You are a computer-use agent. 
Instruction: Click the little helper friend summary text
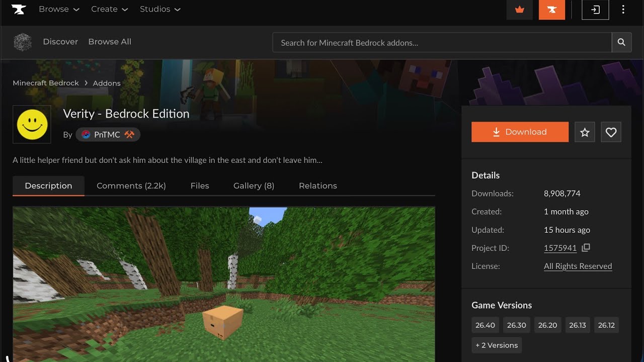pyautogui.click(x=168, y=160)
